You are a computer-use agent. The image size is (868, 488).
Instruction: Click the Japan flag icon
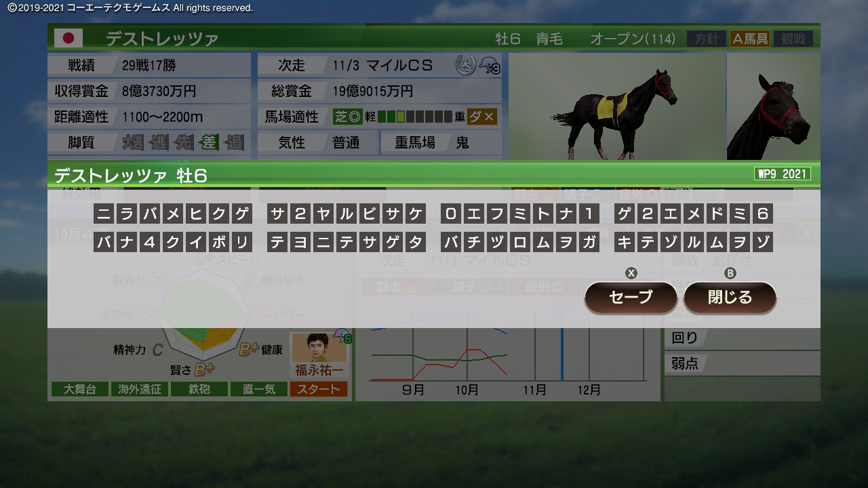pyautogui.click(x=68, y=38)
